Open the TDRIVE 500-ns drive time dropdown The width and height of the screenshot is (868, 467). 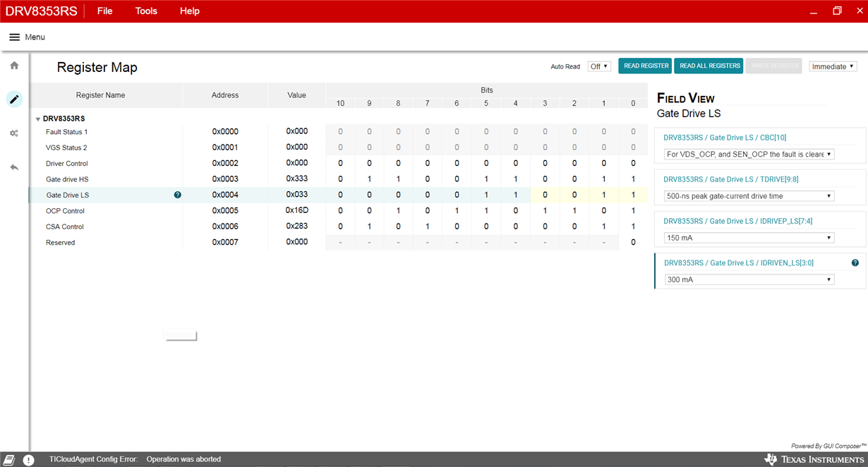749,196
